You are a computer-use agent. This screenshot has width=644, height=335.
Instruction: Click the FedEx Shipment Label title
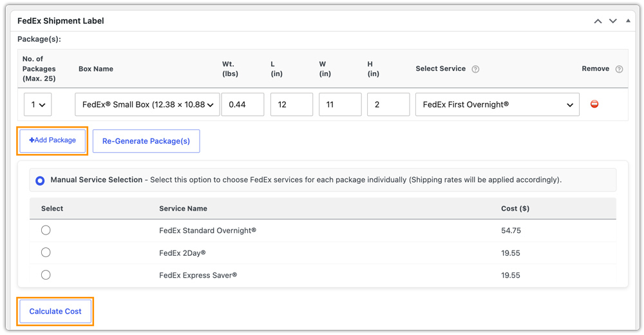(x=61, y=21)
